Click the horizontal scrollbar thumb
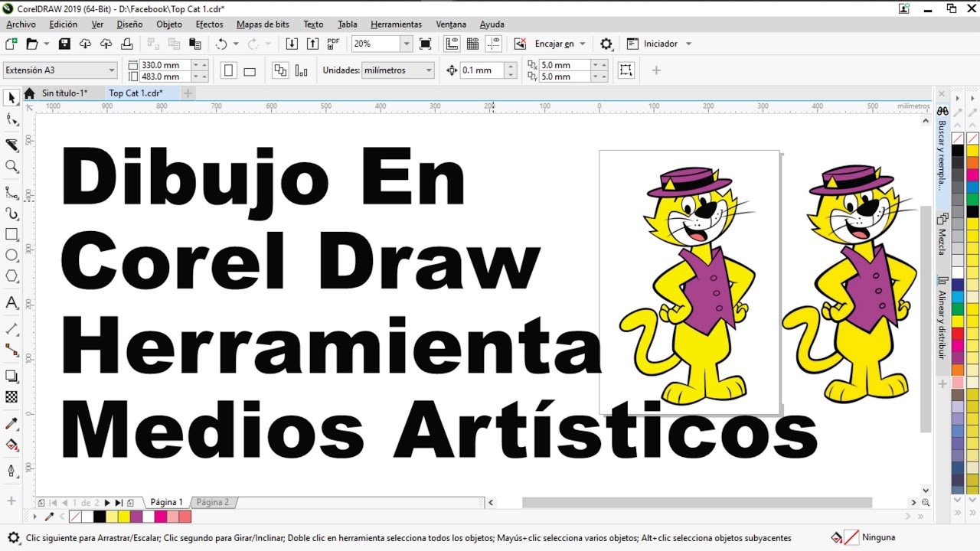980x551 pixels. pyautogui.click(x=697, y=503)
